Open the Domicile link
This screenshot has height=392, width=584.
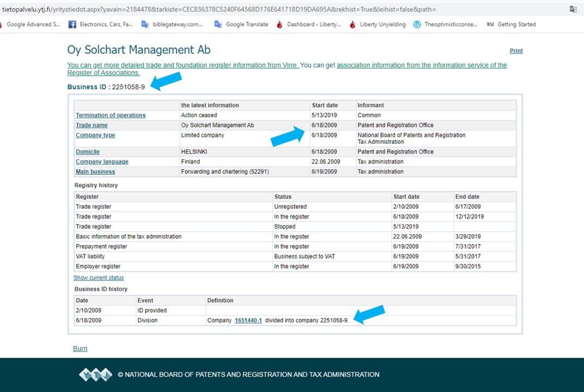[x=88, y=151]
